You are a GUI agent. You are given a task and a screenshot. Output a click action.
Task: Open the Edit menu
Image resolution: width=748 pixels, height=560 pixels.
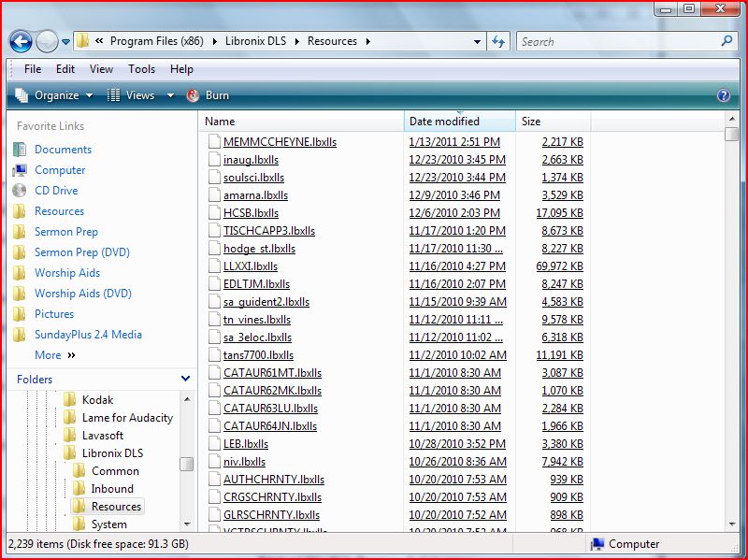click(65, 69)
